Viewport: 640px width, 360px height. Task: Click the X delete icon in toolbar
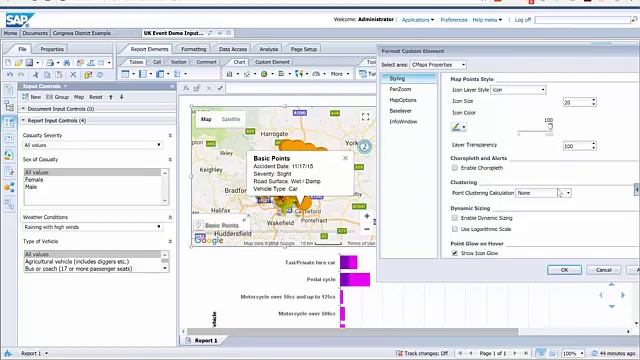tap(73, 75)
